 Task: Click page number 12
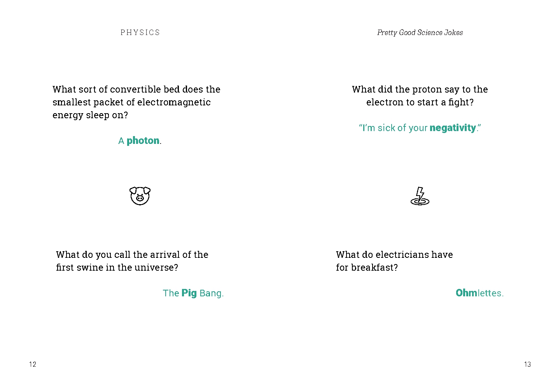(x=33, y=364)
